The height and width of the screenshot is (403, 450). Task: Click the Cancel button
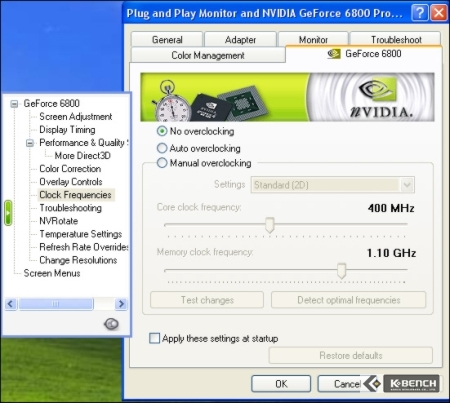347,384
